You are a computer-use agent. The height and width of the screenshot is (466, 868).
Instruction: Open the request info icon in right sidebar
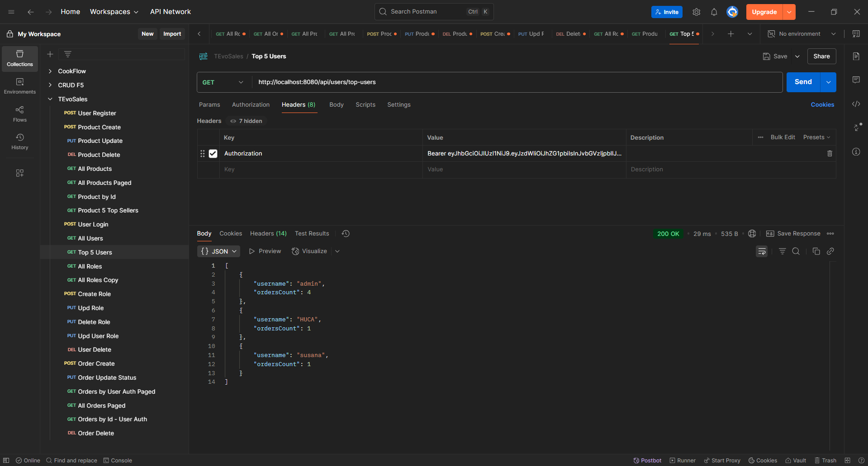tap(856, 152)
